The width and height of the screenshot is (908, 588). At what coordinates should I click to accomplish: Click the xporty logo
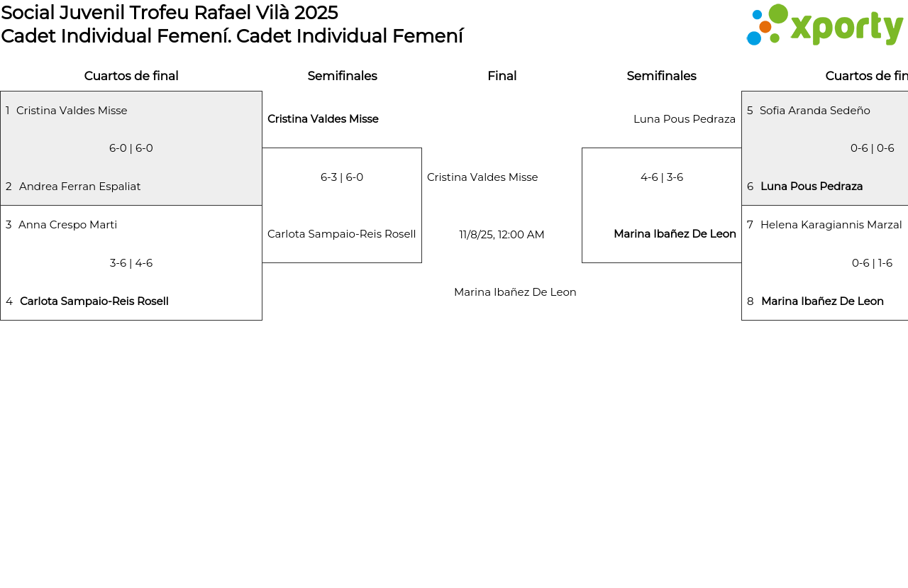[x=824, y=26]
